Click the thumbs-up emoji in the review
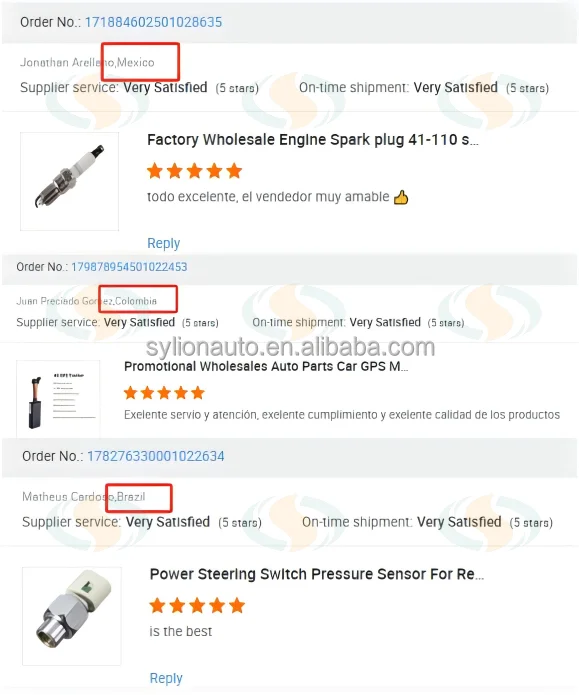 401,197
